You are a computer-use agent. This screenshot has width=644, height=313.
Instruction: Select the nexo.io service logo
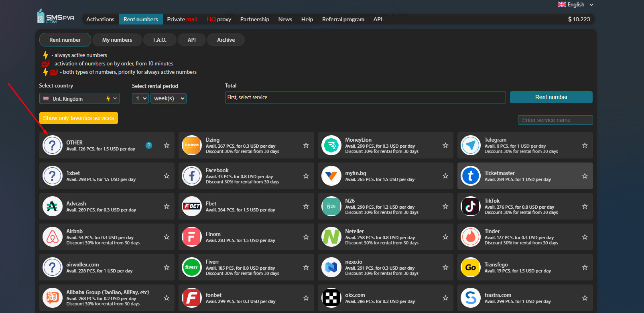pos(331,267)
